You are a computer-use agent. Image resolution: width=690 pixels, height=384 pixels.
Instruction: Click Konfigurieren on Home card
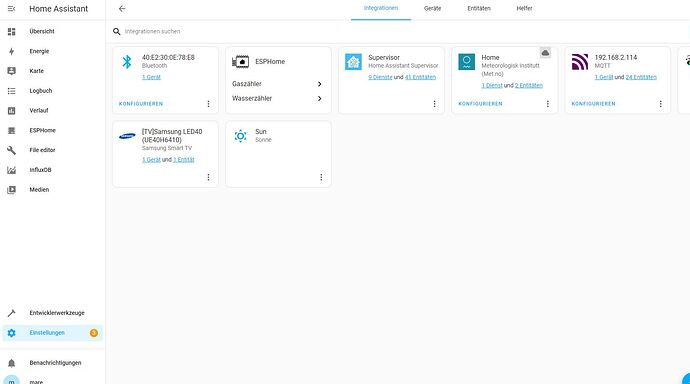pyautogui.click(x=480, y=104)
